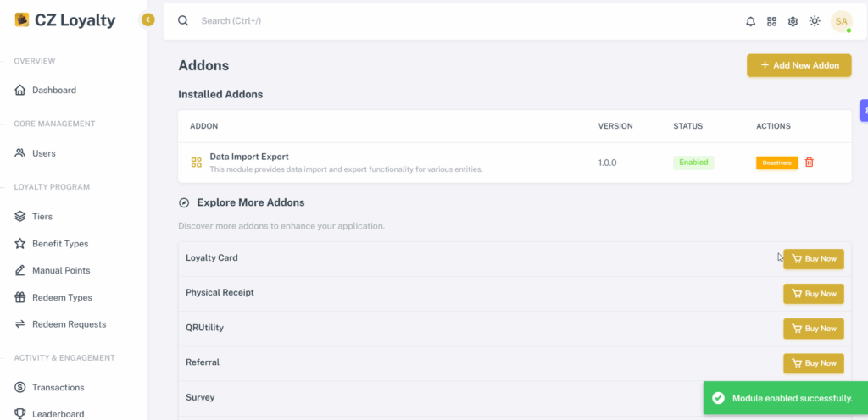Buy Now for Loyalty Card addon
The image size is (868, 420).
click(813, 258)
